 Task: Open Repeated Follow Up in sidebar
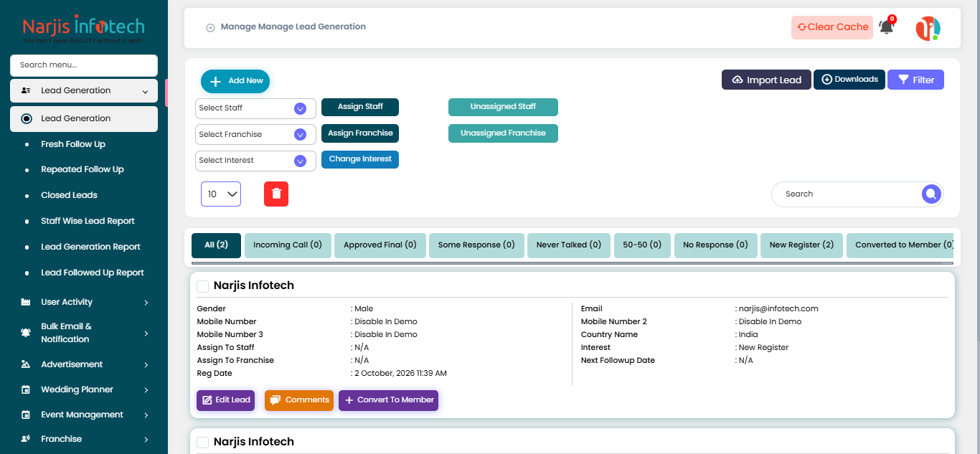83,169
